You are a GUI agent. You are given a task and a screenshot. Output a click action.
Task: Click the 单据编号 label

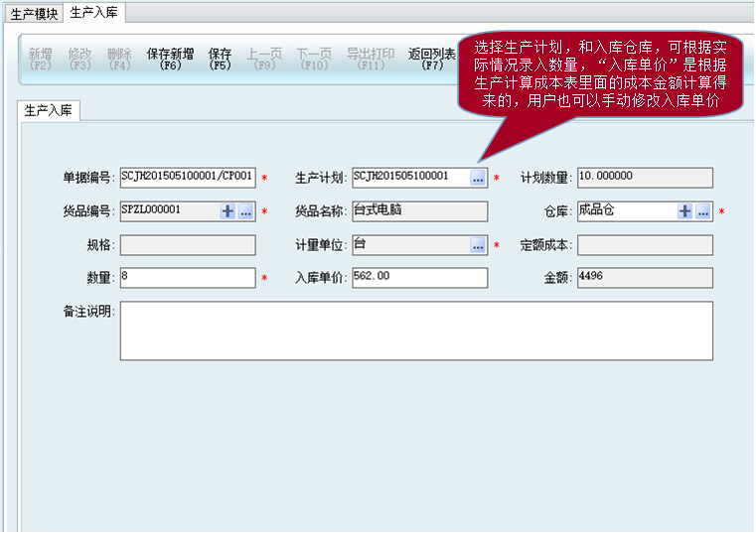[88, 178]
